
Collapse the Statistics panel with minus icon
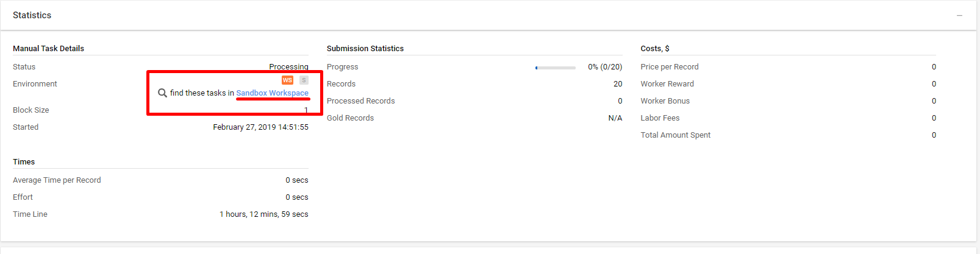[959, 15]
